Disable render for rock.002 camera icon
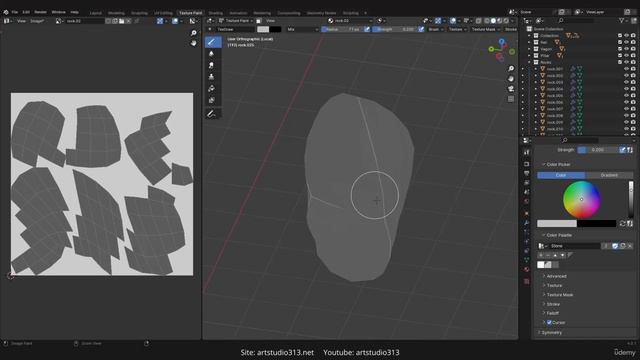This screenshot has width=640, height=360. tap(633, 76)
